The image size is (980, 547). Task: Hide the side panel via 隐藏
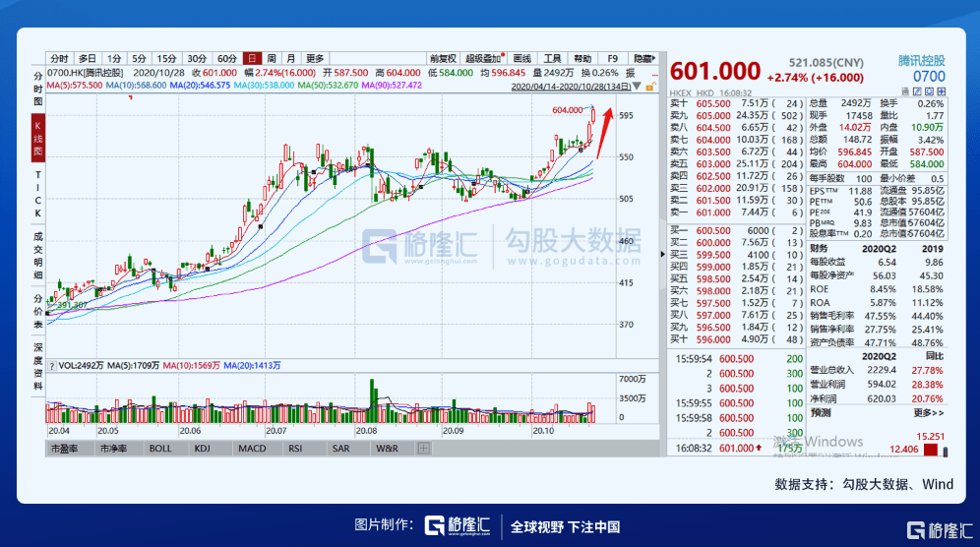[643, 58]
